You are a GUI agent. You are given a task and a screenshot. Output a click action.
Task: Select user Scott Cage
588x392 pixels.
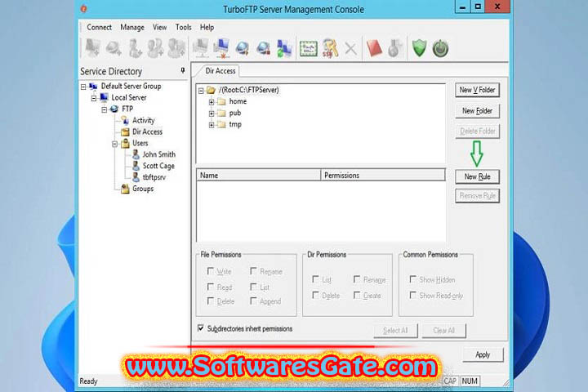(158, 166)
